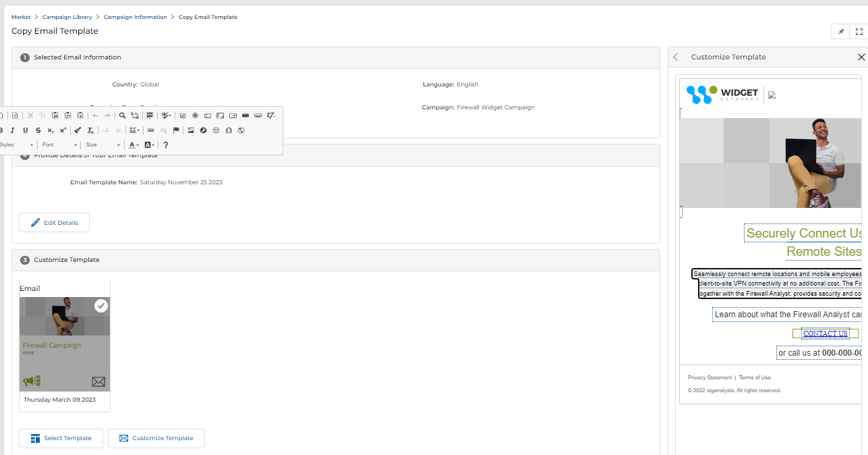Open the Spell Check dropdown
Image resolution: width=868 pixels, height=455 pixels.
click(x=167, y=115)
